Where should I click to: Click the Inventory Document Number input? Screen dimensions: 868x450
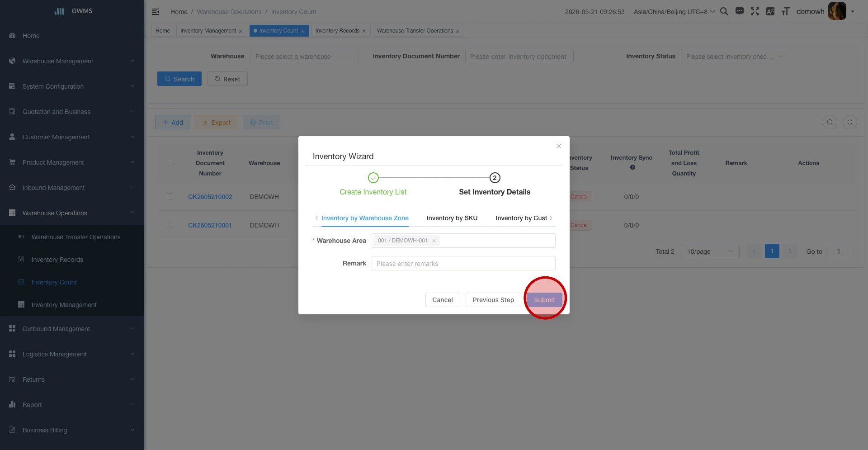(x=519, y=56)
